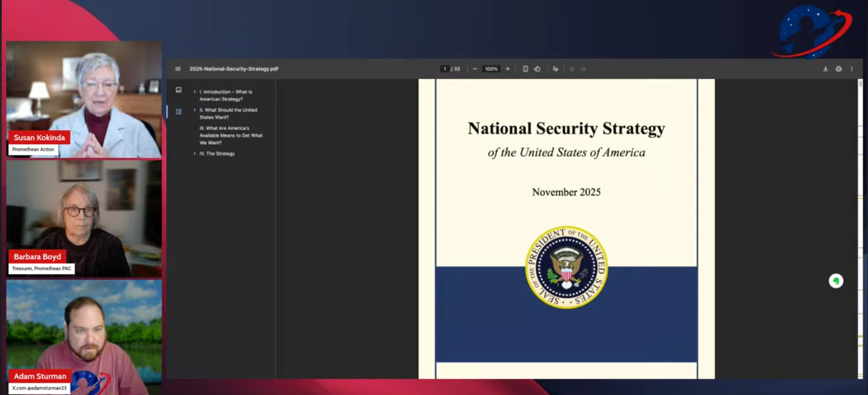The width and height of the screenshot is (868, 395).
Task: Click the file name '2025-National-Security-Strategy.pdf'
Action: (233, 69)
